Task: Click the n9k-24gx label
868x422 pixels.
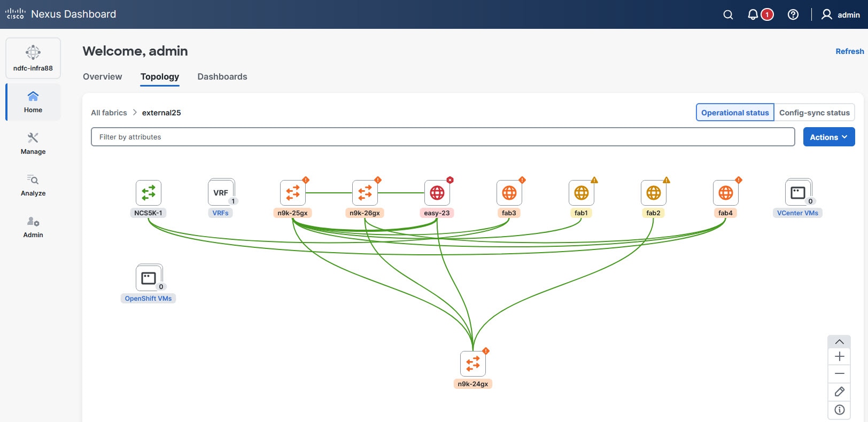Action: (473, 384)
